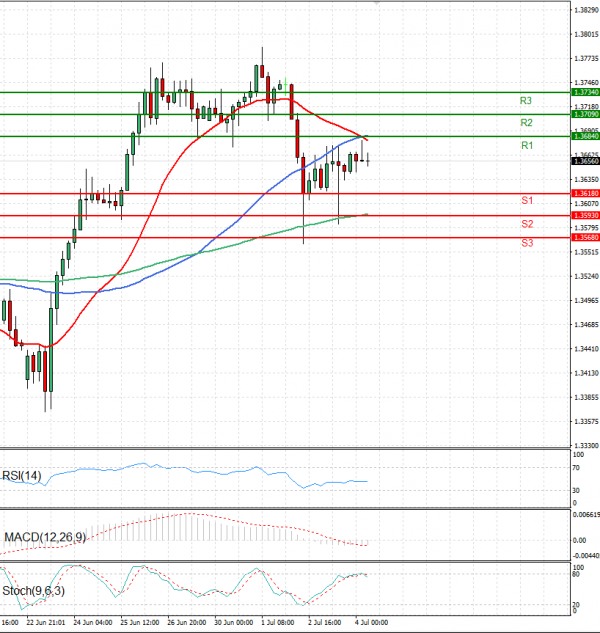
Task: Click the 1.34965 price axis value
Action: (x=586, y=301)
